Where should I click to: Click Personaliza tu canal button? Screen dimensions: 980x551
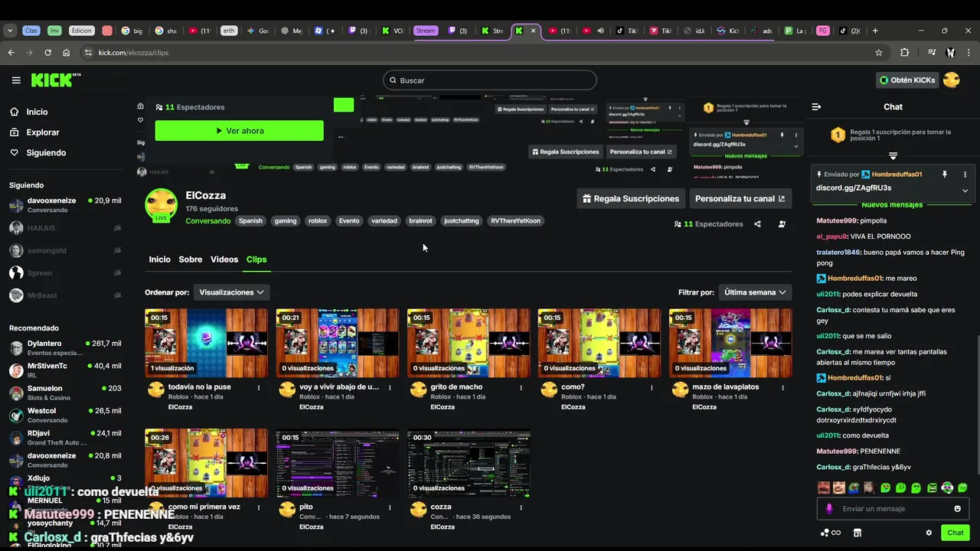click(x=740, y=198)
